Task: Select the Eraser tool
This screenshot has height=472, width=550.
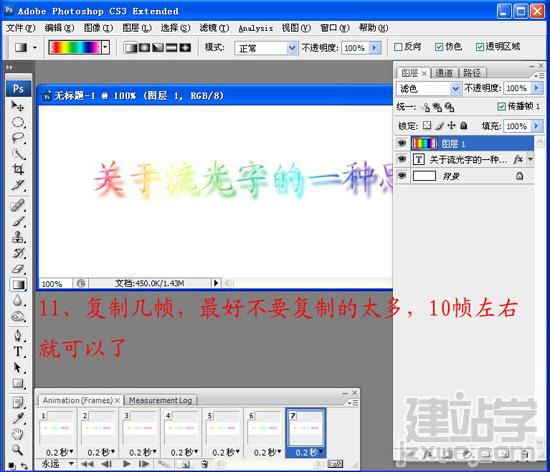Action: 18,269
